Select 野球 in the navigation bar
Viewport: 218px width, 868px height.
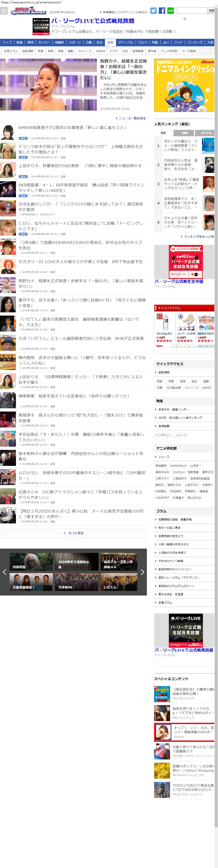(x=31, y=42)
